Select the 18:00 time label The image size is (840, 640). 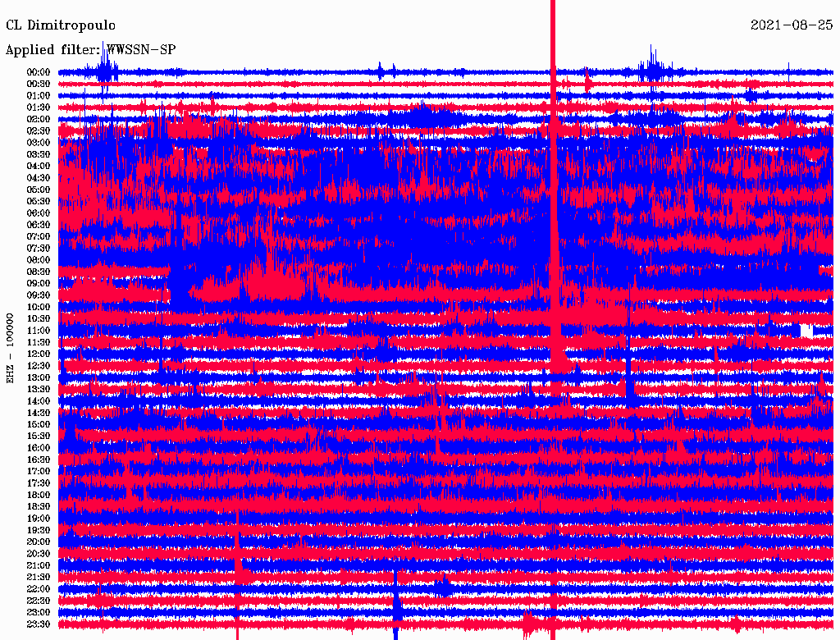pyautogui.click(x=39, y=495)
